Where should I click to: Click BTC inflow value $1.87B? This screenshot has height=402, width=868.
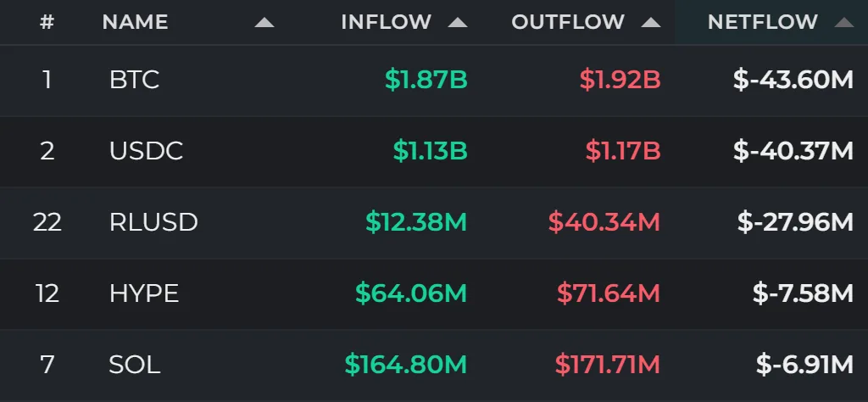(426, 81)
